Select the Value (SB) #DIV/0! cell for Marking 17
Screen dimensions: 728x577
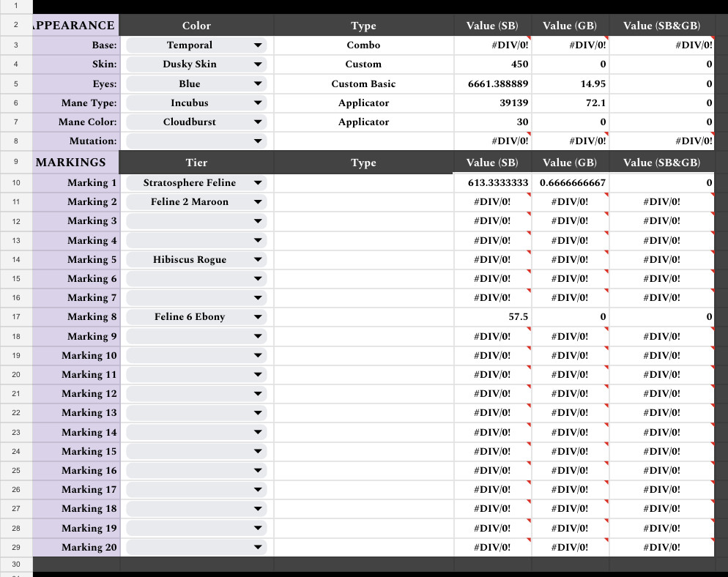click(493, 489)
